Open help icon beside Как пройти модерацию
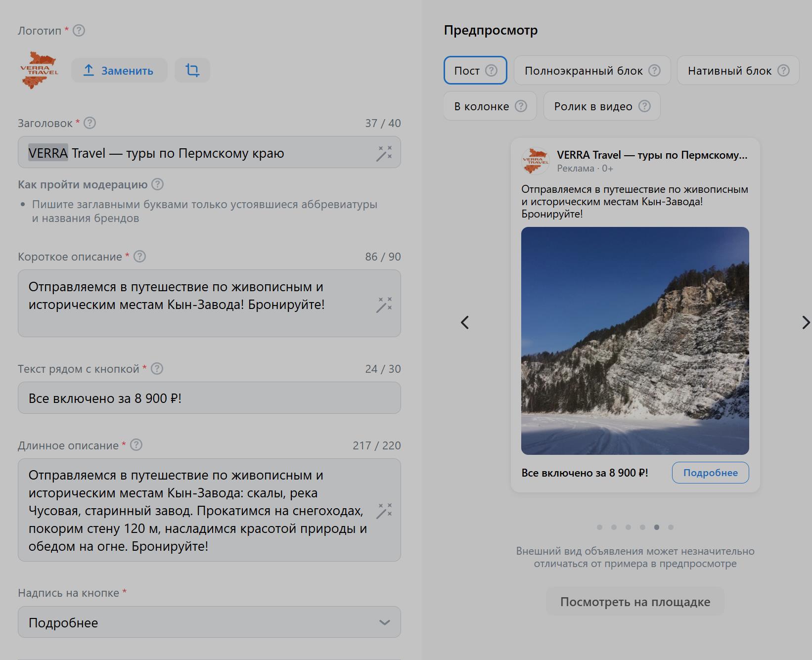The width and height of the screenshot is (812, 660). tap(157, 184)
